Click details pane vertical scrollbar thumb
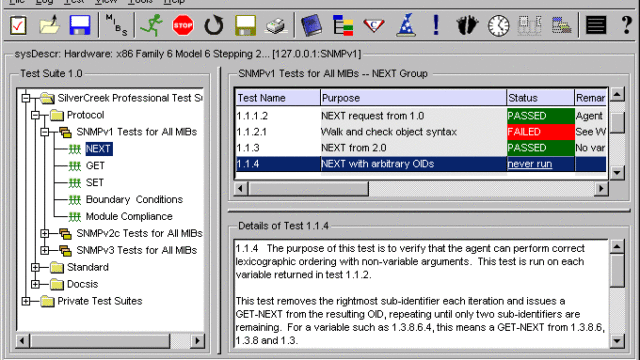 point(617,270)
